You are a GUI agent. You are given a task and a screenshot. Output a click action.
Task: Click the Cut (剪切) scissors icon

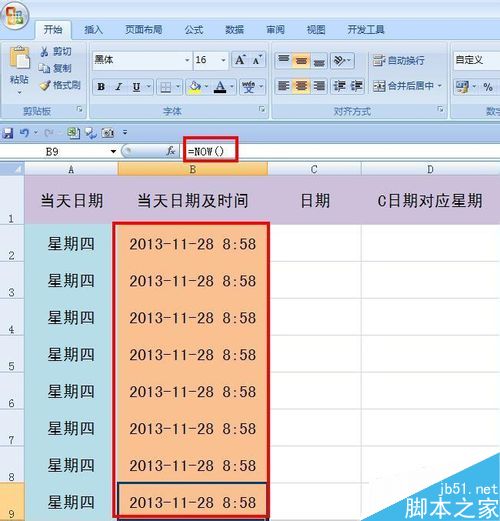point(44,52)
